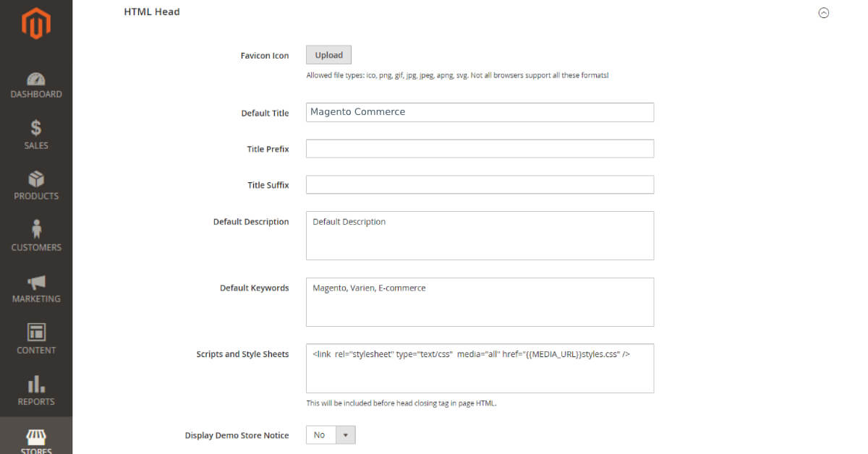The image size is (868, 454).
Task: Click the Default Keywords label
Action: pyautogui.click(x=255, y=288)
